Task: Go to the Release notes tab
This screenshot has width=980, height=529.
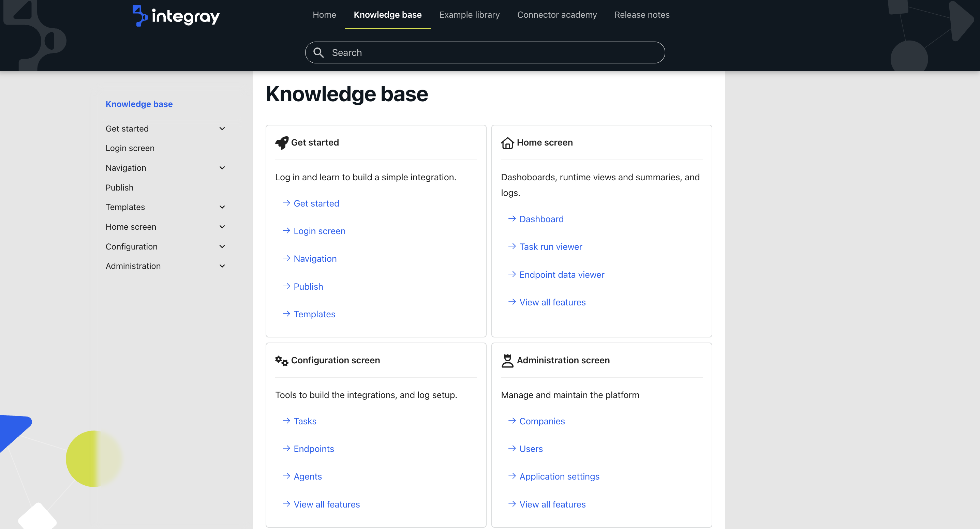Action: pyautogui.click(x=642, y=14)
